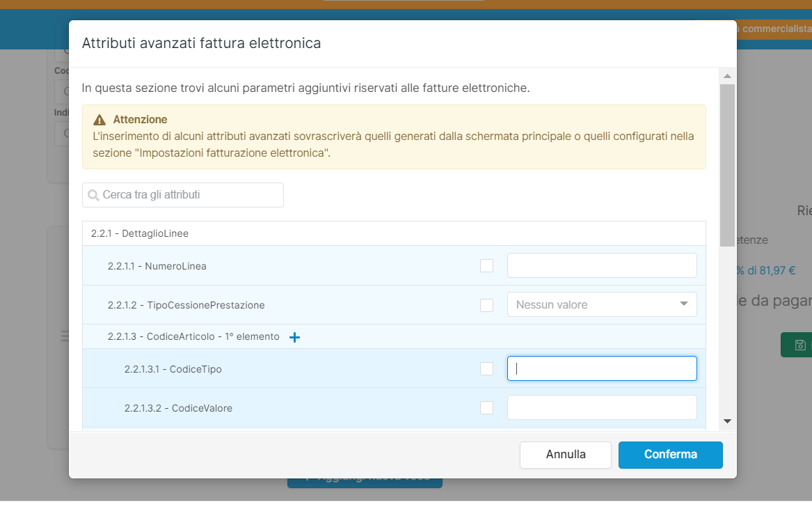Enable the NumeroLinea checkbox
This screenshot has height=507, width=812.
click(486, 265)
